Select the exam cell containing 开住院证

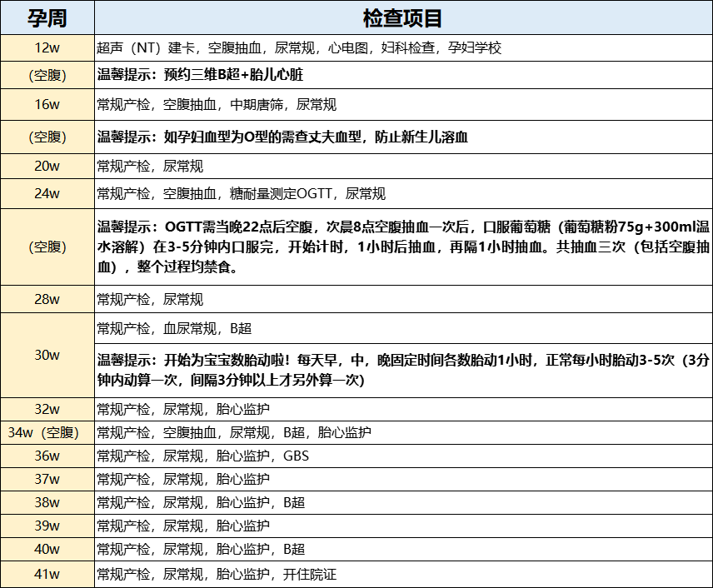217,575
